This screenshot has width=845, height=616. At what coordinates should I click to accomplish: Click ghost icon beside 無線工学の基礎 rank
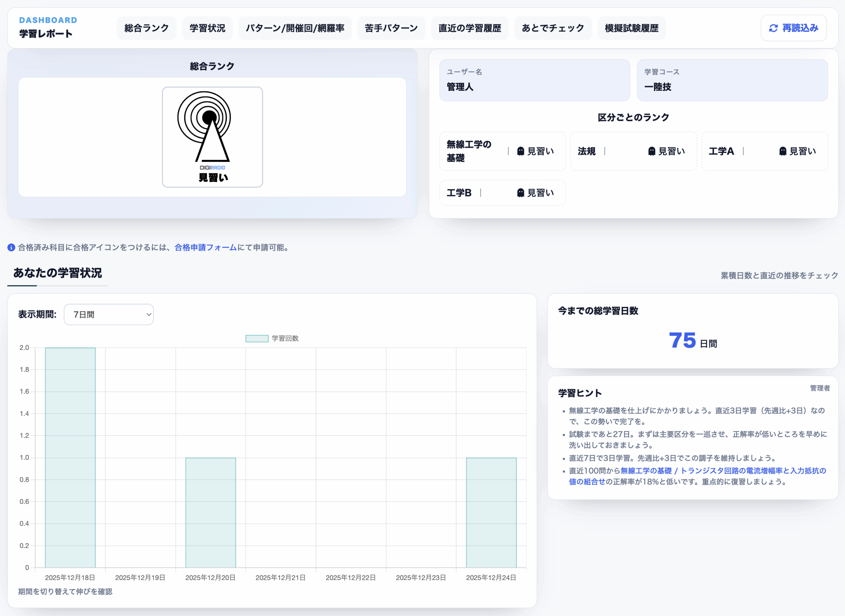point(521,151)
